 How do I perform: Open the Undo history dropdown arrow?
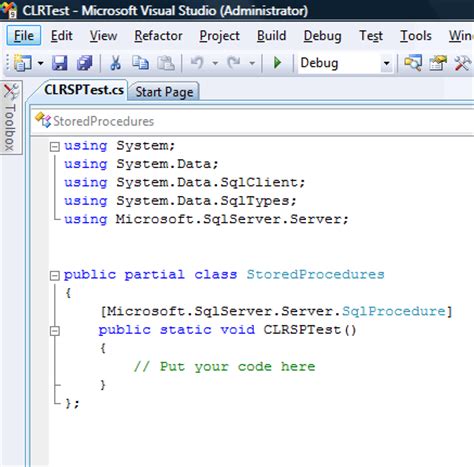click(215, 63)
